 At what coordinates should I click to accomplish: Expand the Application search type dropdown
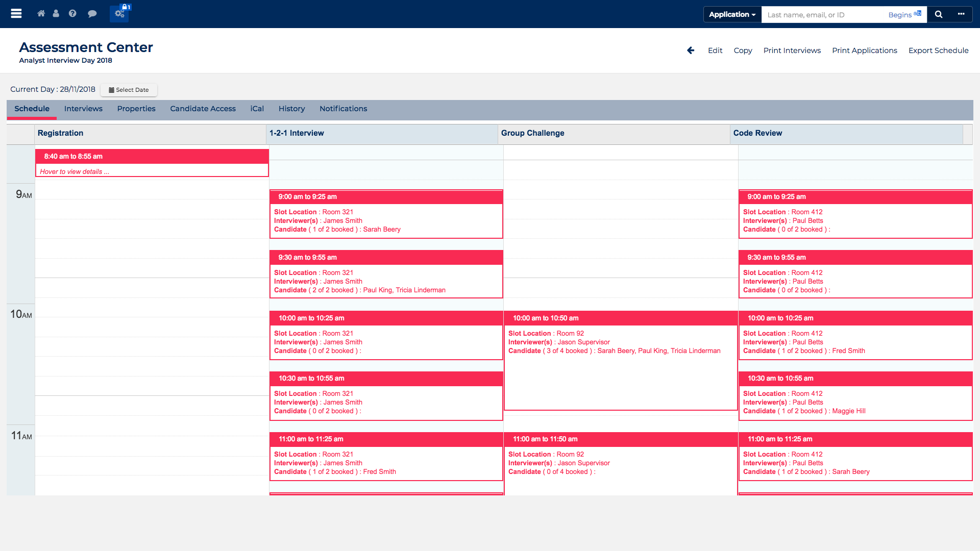(x=732, y=14)
